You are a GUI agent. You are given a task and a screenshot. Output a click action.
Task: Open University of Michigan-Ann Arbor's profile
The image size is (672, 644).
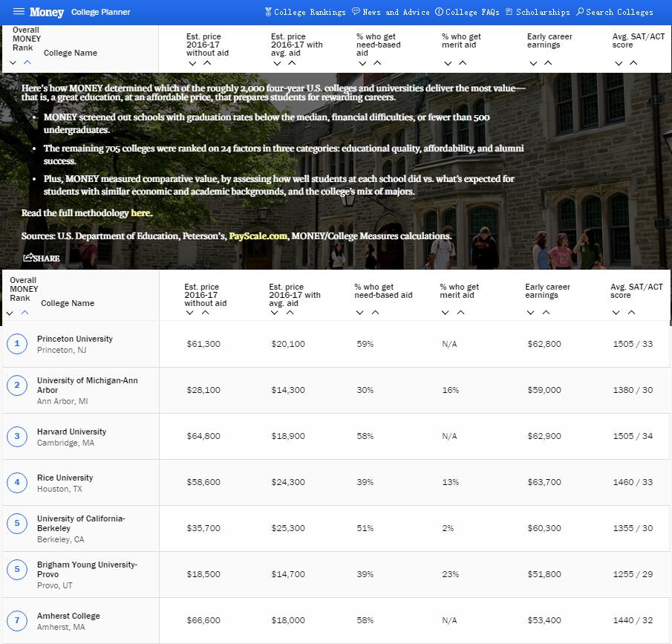(x=88, y=385)
